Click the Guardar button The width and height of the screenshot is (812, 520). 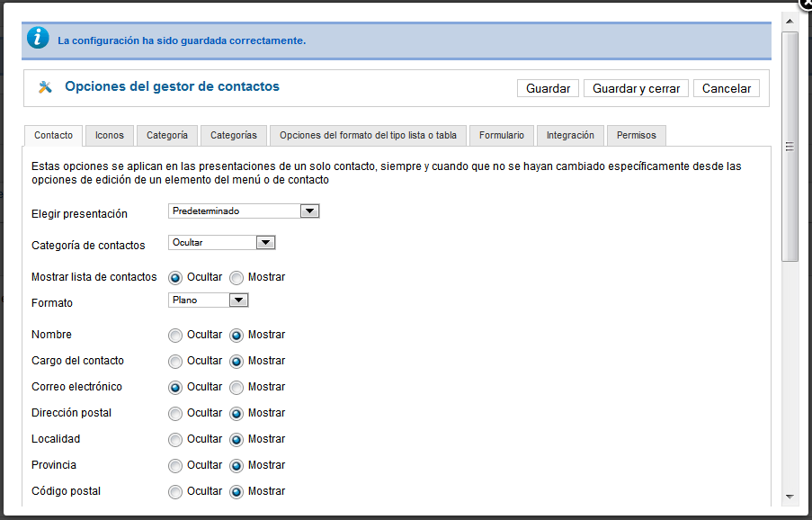[x=548, y=88]
